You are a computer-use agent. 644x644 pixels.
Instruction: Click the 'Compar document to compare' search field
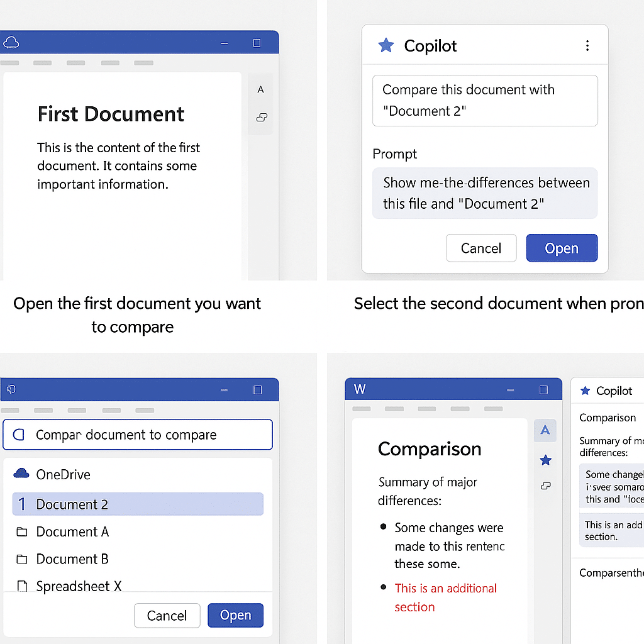coord(138,434)
